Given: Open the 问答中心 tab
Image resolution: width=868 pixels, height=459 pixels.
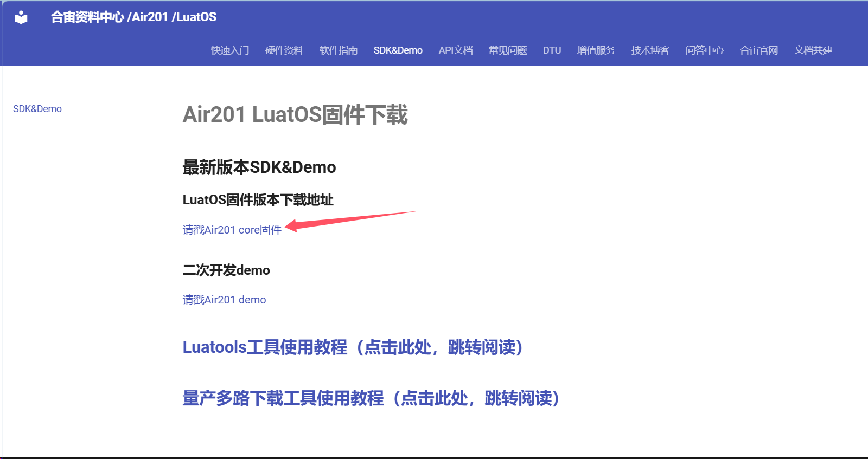Looking at the screenshot, I should (x=705, y=50).
